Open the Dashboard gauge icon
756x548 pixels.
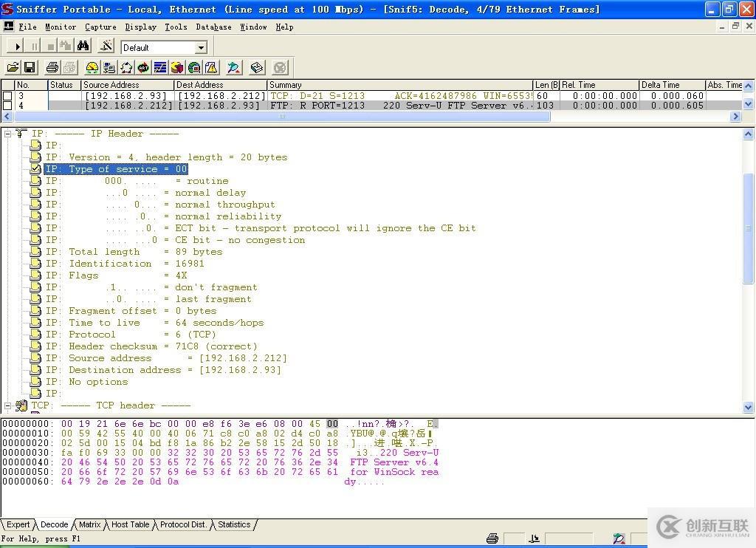[92, 67]
